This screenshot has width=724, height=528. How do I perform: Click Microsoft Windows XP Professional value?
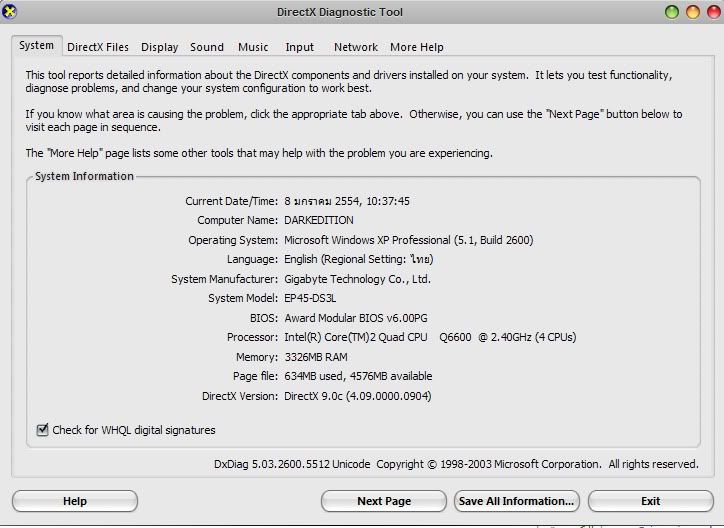point(409,240)
